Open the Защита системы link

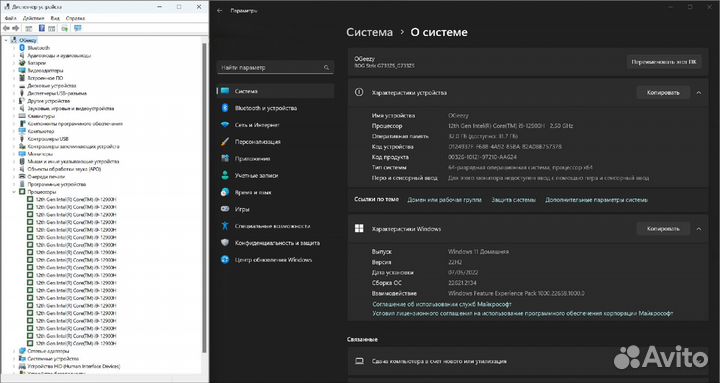[513, 200]
